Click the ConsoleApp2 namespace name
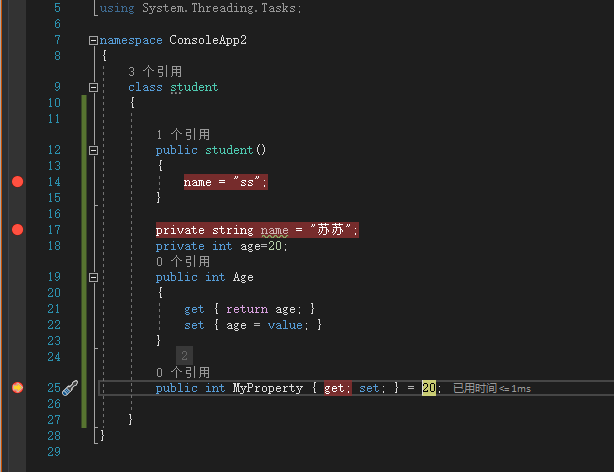The image size is (614, 472). pyautogui.click(x=208, y=40)
